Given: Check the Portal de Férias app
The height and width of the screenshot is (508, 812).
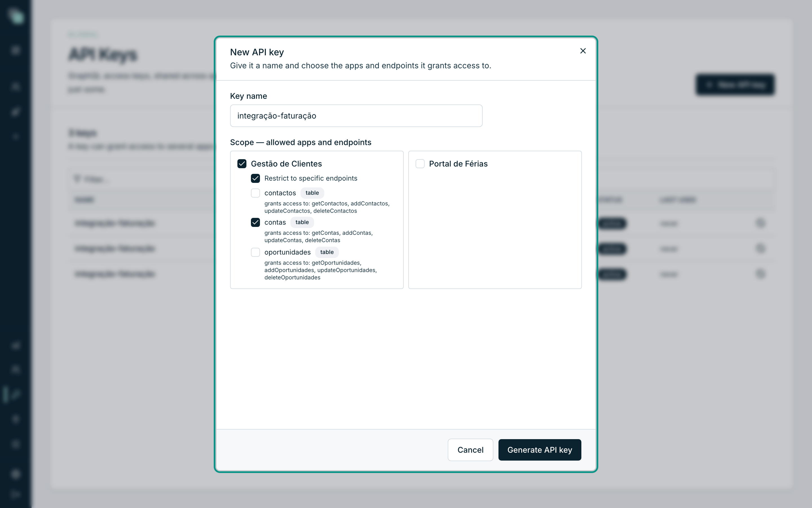Looking at the screenshot, I should 420,164.
